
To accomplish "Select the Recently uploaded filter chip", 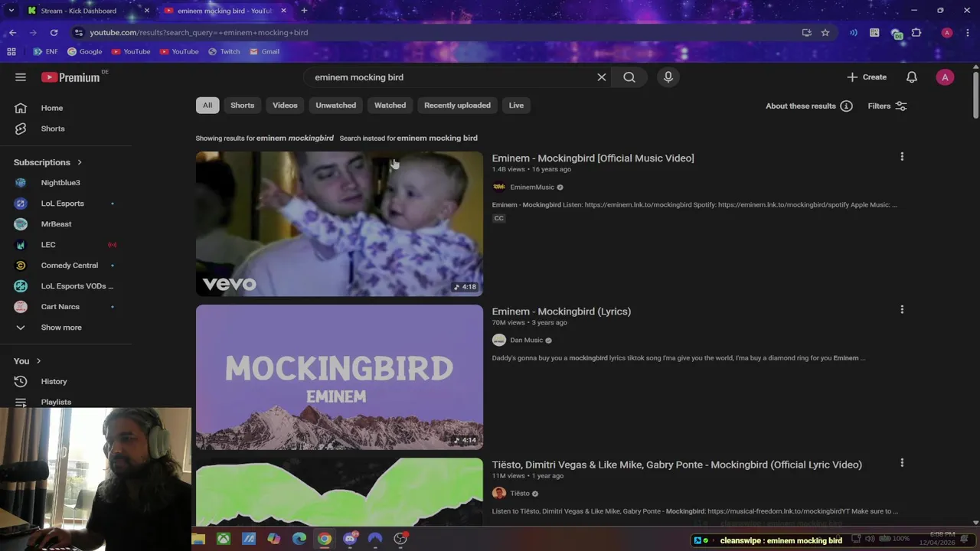I will pyautogui.click(x=457, y=106).
